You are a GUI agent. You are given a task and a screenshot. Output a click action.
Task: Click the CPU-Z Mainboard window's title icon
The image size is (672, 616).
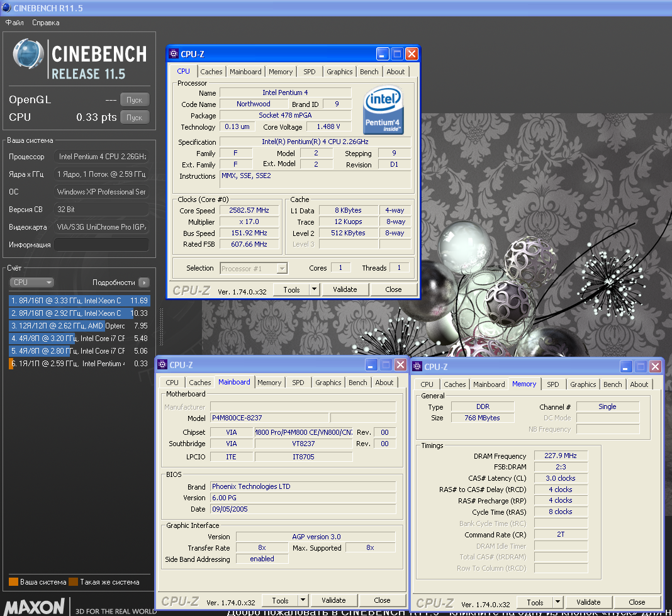point(162,365)
